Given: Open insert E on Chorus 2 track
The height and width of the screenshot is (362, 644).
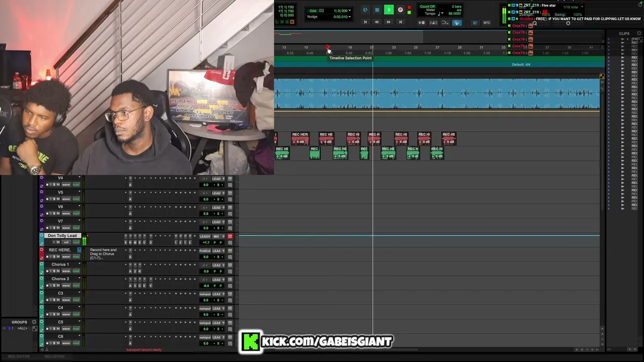Looking at the screenshot, I should (144, 286).
